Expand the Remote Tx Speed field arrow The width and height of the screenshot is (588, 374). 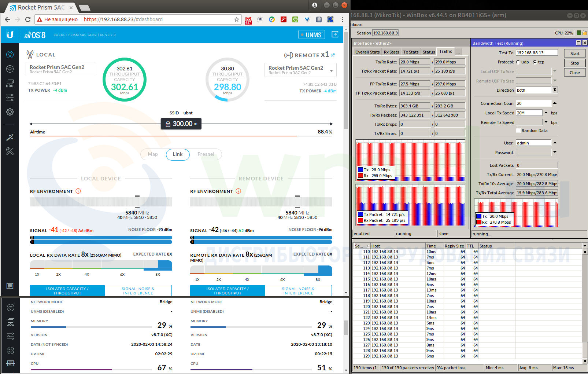click(x=546, y=122)
